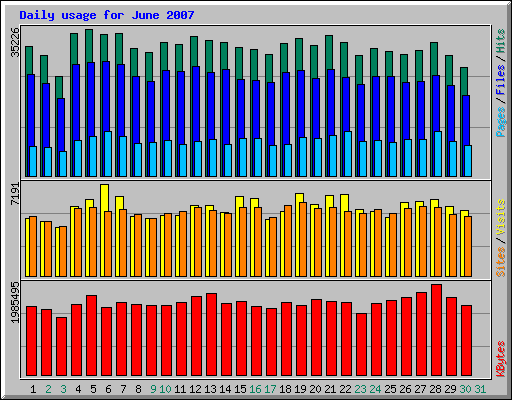Image resolution: width=512 pixels, height=400 pixels.
Task: Click day label 12 on the x-axis
Action: pos(195,389)
